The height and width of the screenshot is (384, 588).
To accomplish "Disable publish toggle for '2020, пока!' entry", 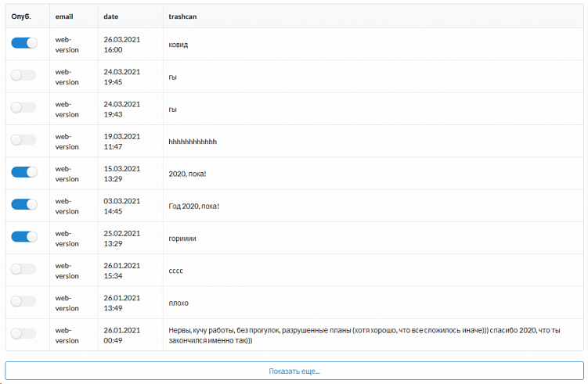I will point(24,172).
